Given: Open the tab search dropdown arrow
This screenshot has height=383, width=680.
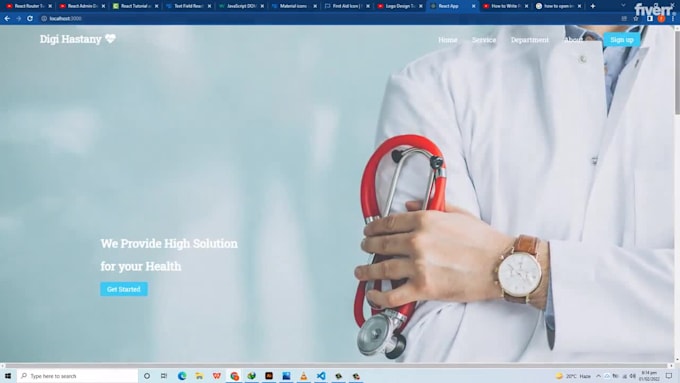Looking at the screenshot, I should tap(623, 6).
